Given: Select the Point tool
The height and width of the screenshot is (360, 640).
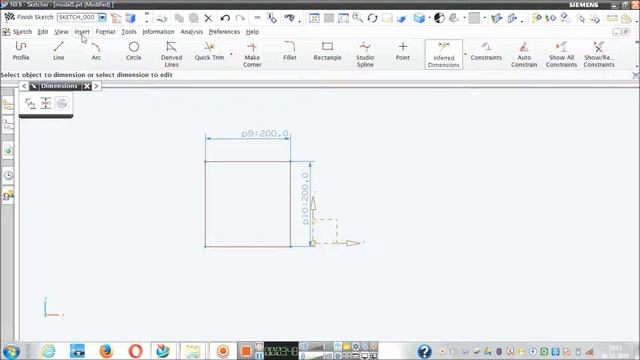Looking at the screenshot, I should 402,51.
